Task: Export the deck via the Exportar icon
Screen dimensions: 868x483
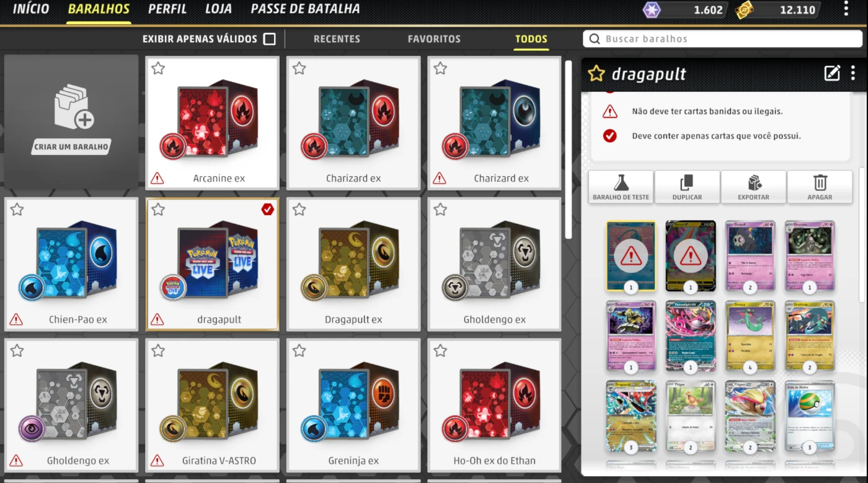Action: 754,182
